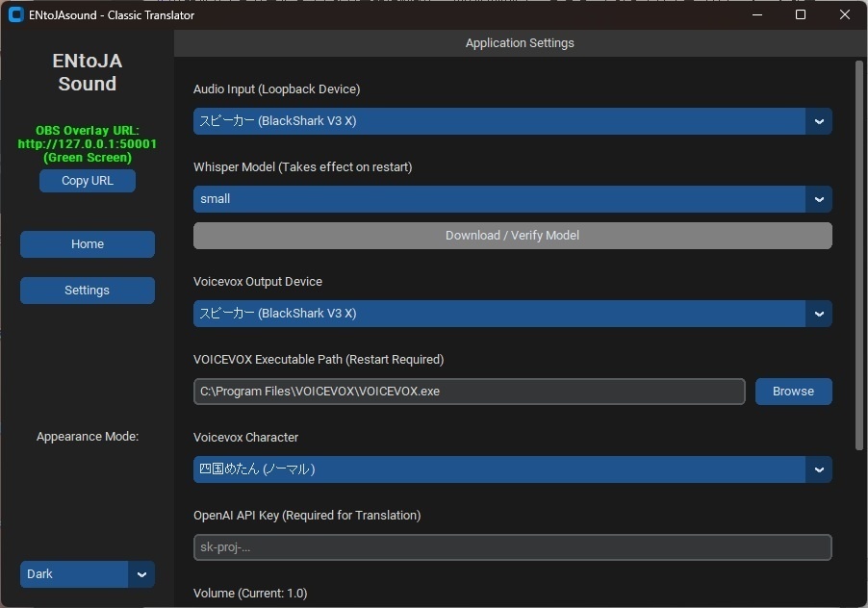This screenshot has height=608, width=868.
Task: Open the Whisper Model dropdown arrow
Action: (819, 199)
